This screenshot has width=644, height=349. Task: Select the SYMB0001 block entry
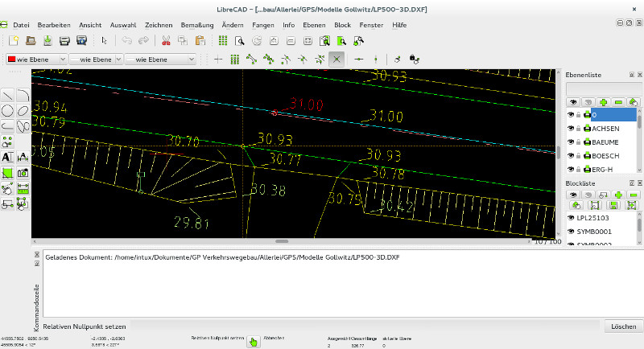point(594,232)
